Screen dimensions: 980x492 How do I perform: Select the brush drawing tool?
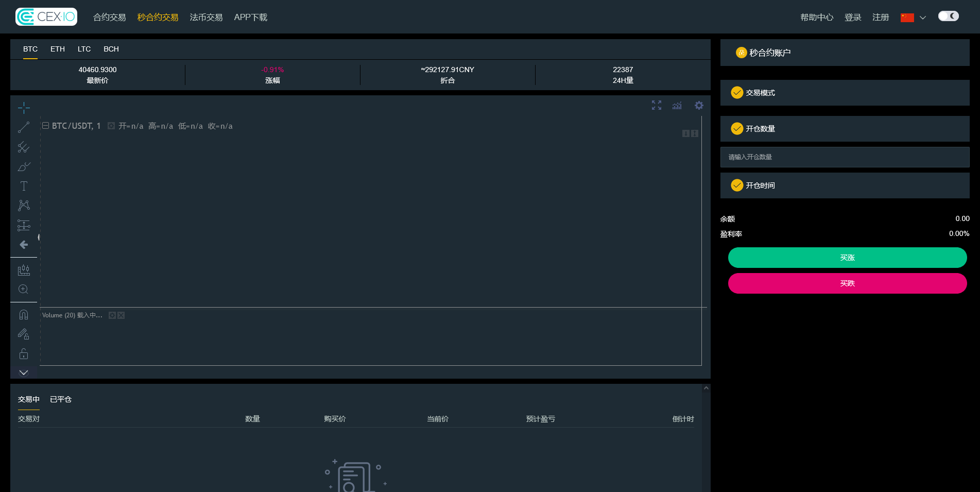click(24, 166)
